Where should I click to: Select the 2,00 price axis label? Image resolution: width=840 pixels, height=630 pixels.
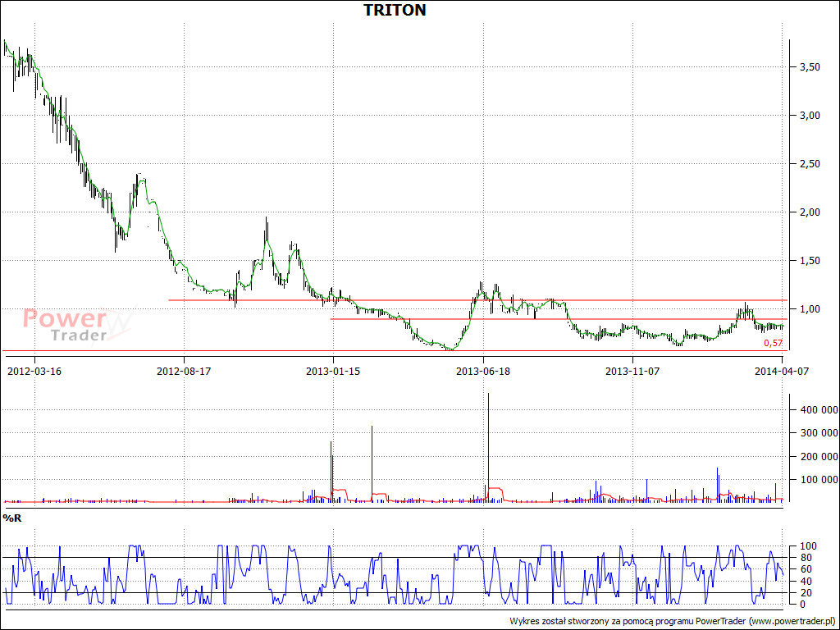(x=810, y=212)
